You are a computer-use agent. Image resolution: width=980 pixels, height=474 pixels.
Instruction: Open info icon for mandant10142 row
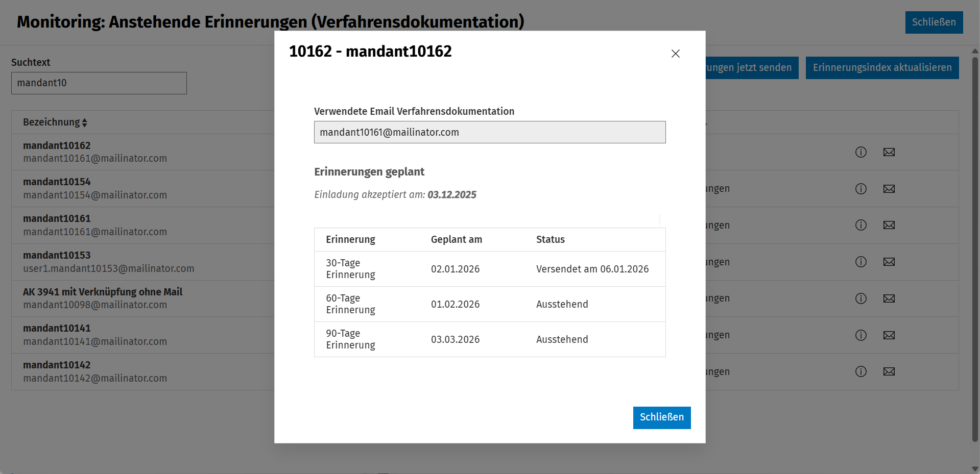[x=861, y=371]
